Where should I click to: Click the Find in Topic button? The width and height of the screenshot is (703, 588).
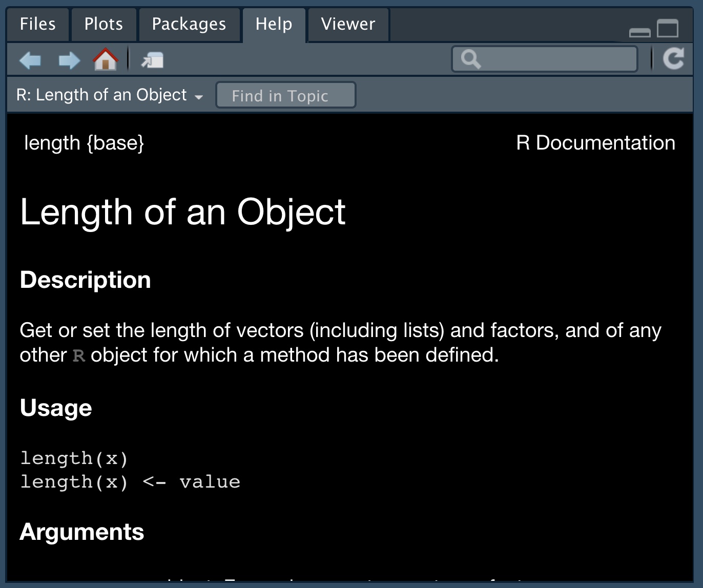coord(285,95)
